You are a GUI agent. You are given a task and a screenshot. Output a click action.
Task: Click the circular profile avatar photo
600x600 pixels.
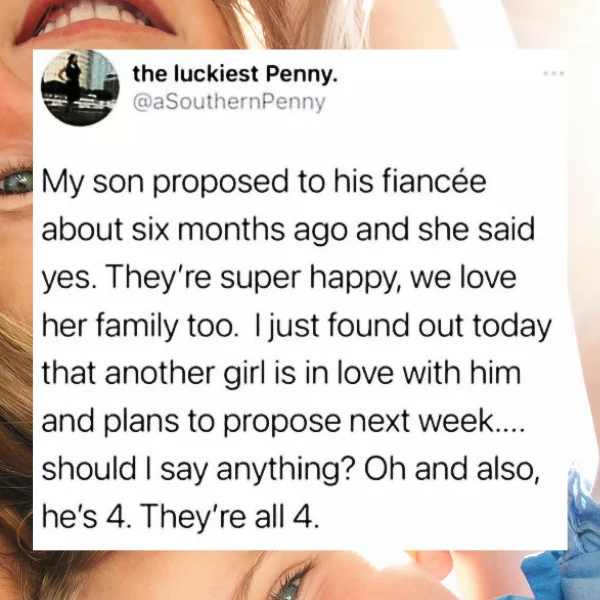[x=80, y=88]
